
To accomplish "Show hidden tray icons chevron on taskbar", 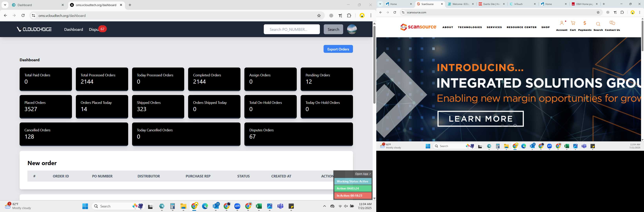I will (x=324, y=206).
